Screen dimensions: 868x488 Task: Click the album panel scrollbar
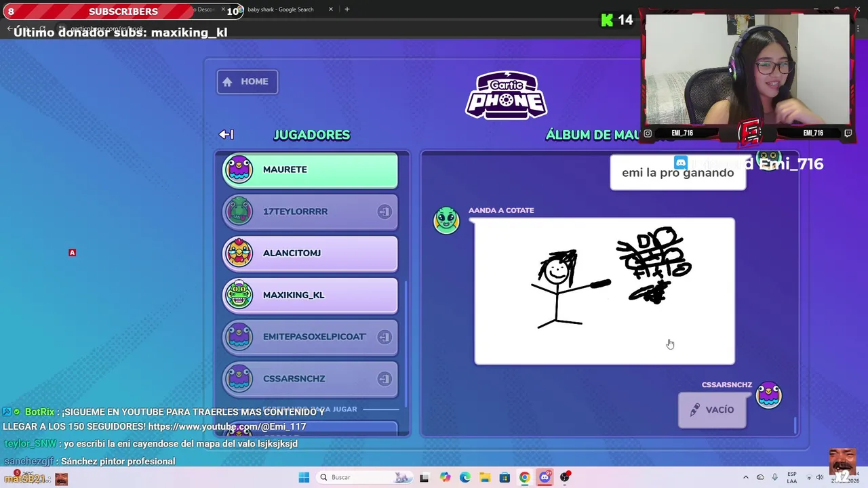pos(795,425)
